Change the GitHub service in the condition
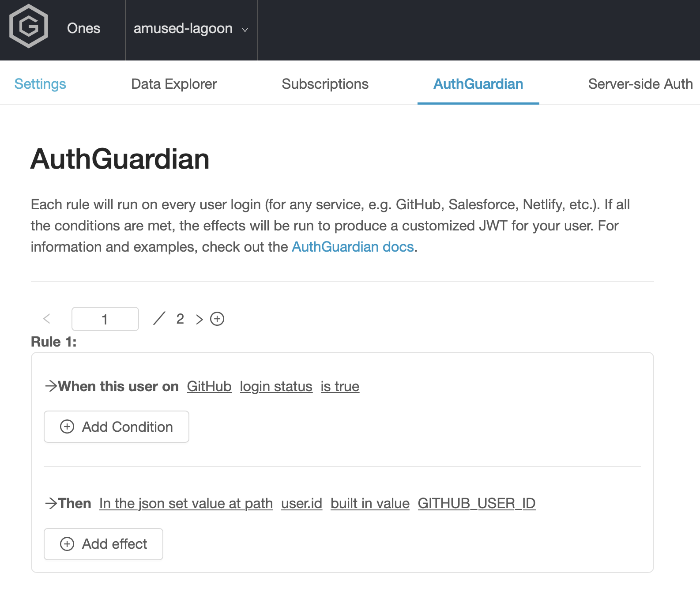Viewport: 700px width, 611px height. pos(209,386)
